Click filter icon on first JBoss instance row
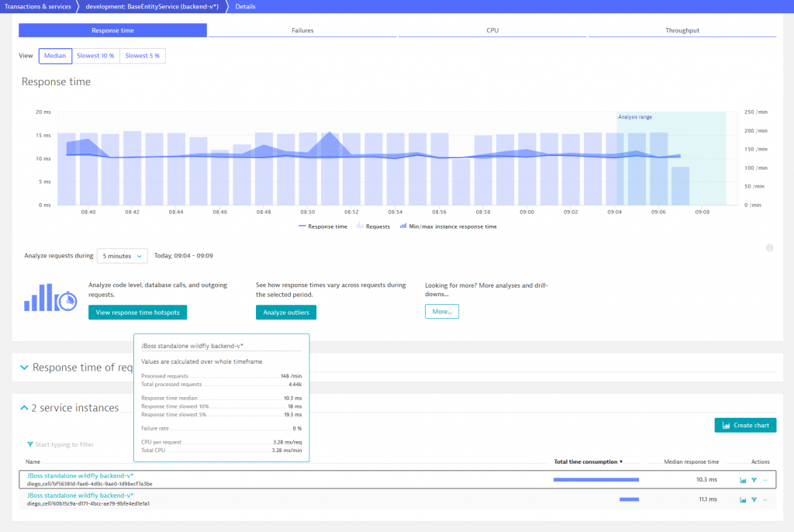 click(754, 480)
